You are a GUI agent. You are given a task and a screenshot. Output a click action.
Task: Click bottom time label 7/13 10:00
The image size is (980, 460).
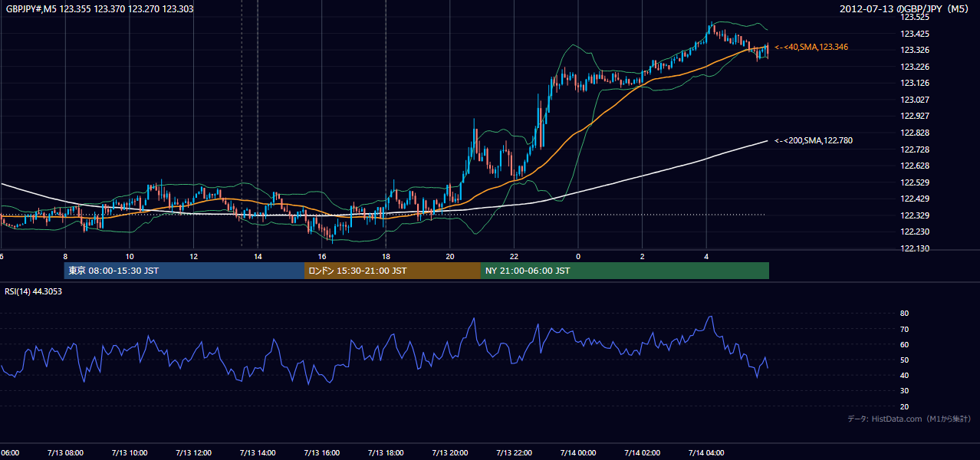pos(129,452)
